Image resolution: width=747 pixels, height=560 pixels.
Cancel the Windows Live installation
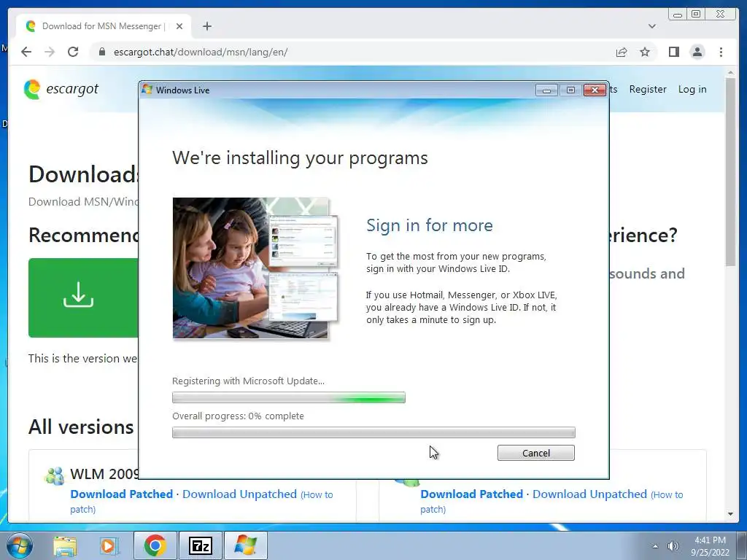pyautogui.click(x=536, y=453)
